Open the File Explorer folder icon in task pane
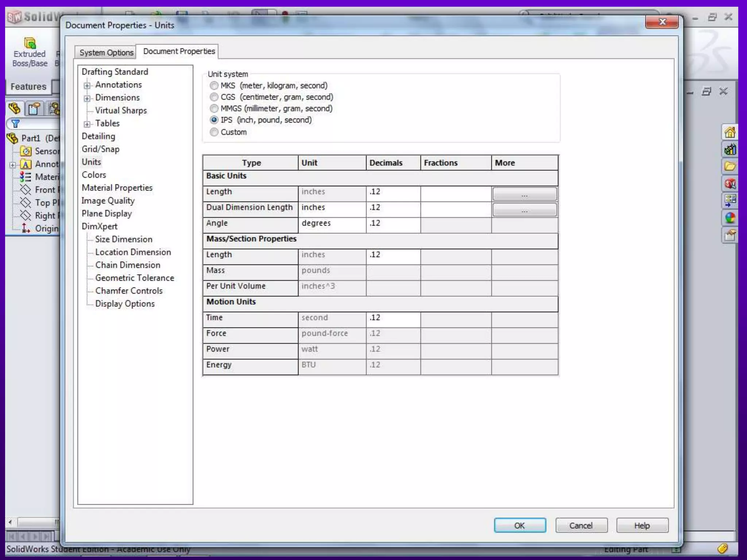The image size is (747, 560). tap(730, 167)
